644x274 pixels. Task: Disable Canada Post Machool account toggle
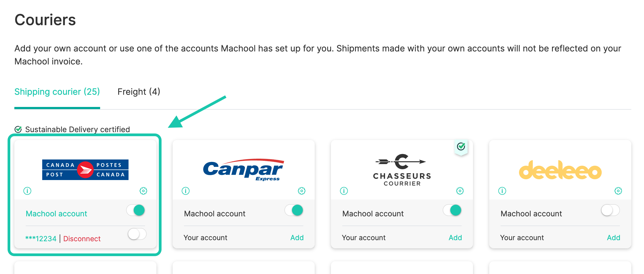(x=136, y=210)
